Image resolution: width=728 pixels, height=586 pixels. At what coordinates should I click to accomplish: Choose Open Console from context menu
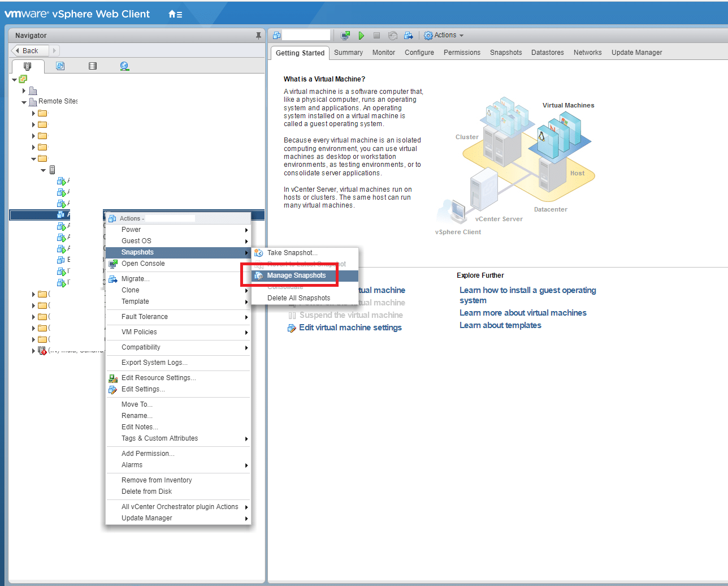(x=178, y=264)
